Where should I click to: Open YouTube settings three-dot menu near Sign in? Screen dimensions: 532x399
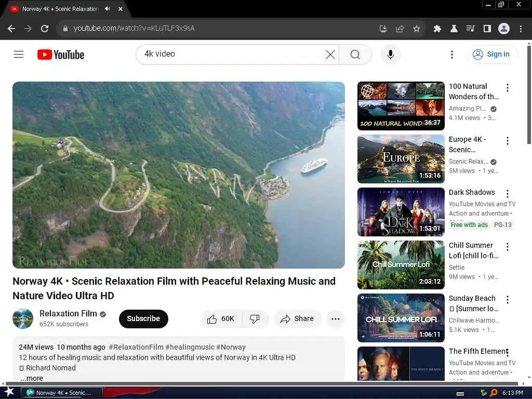click(x=451, y=55)
